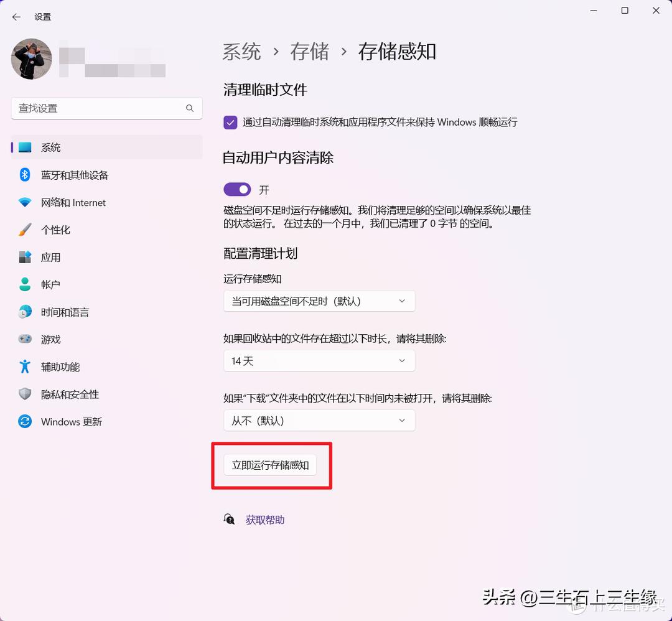Navigate to 存储 via breadcrumb
The image size is (672, 621).
tap(310, 52)
